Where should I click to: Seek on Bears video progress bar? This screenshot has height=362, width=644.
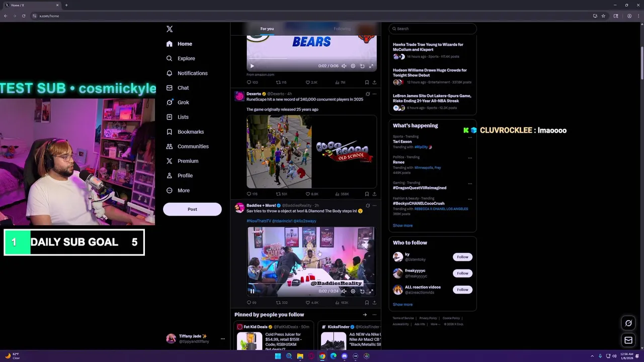click(x=311, y=59)
